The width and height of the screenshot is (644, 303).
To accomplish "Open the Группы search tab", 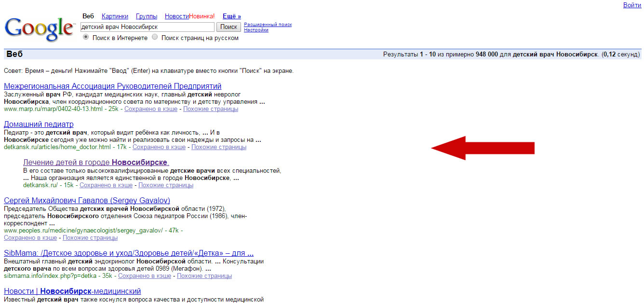I will tap(147, 16).
